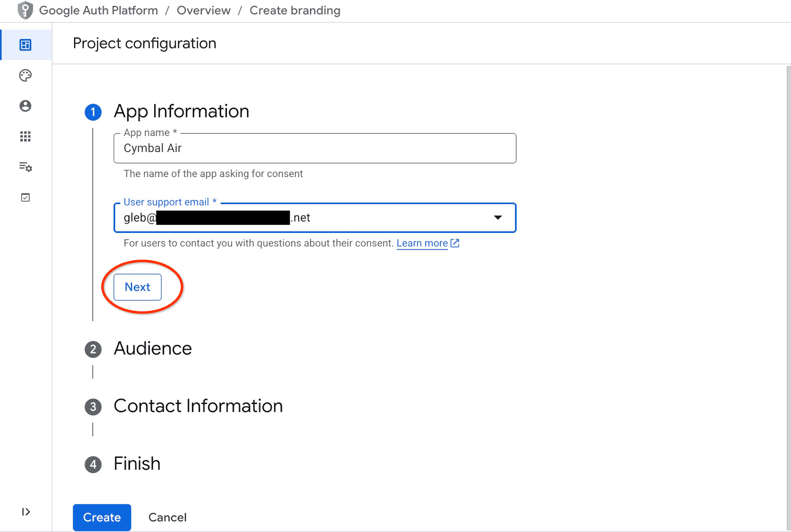Expand the User support email dropdown arrow
The width and height of the screenshot is (791, 532).
498,218
